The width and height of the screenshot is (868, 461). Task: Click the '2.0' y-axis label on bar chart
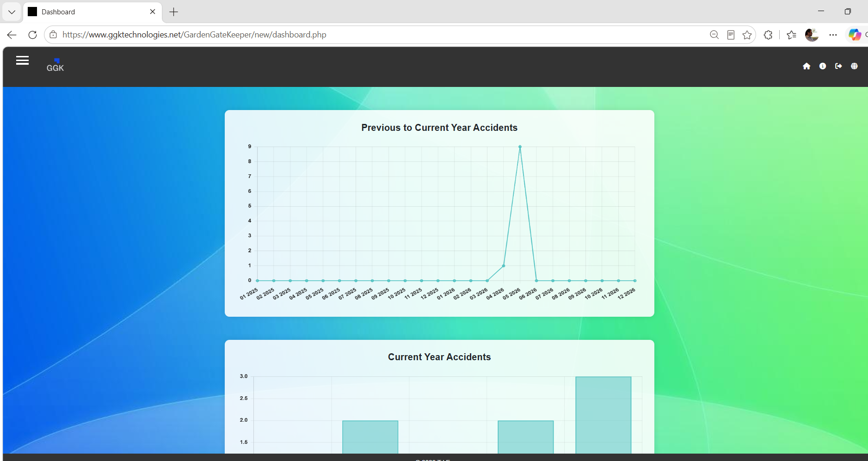[244, 420]
